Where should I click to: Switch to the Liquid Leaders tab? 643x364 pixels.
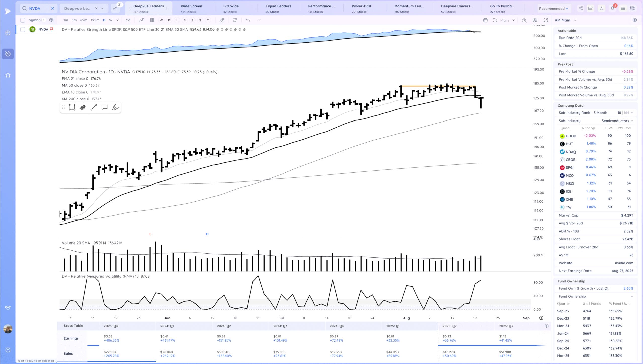278,8
